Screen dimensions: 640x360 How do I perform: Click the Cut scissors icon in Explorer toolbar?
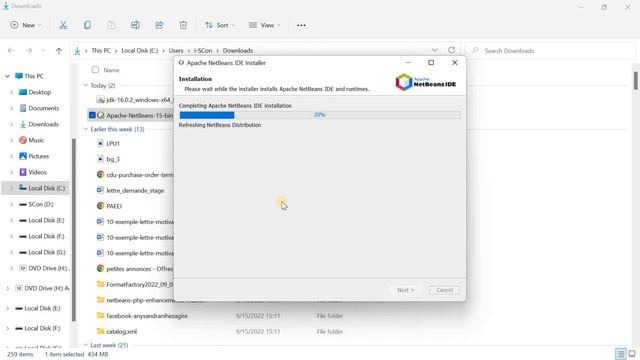(63, 25)
